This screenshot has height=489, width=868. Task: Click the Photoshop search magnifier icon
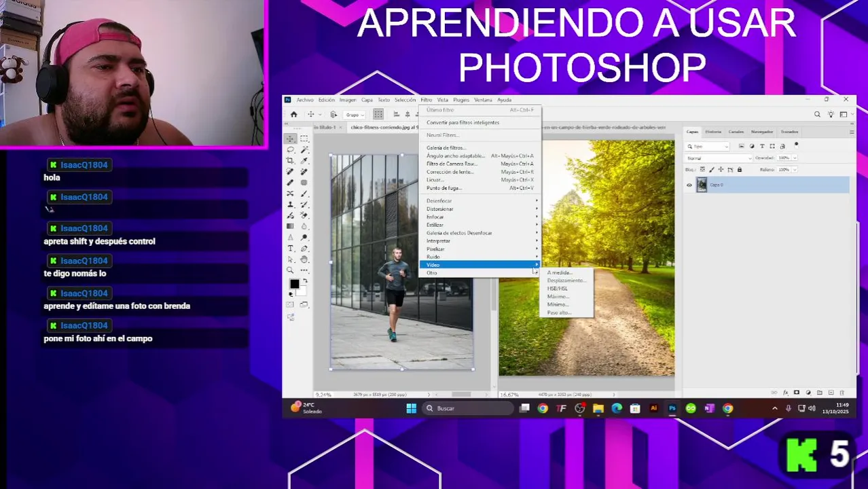coord(817,114)
